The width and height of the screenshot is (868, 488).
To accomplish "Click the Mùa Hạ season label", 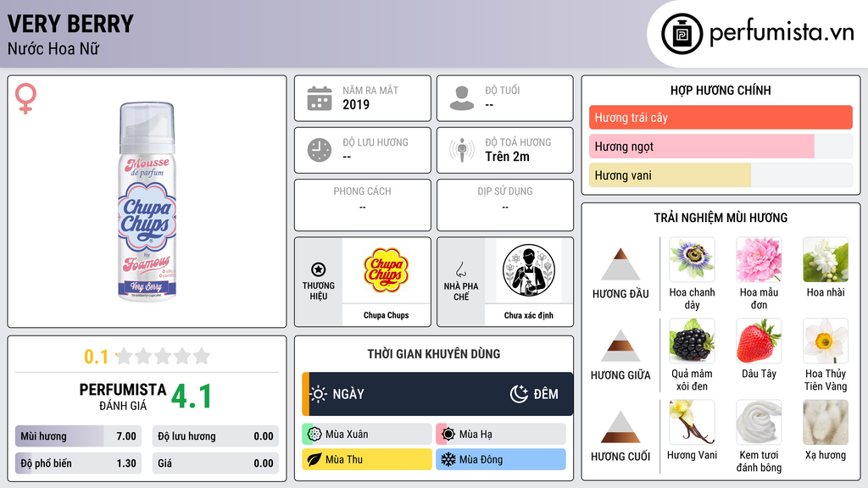I will tap(476, 435).
